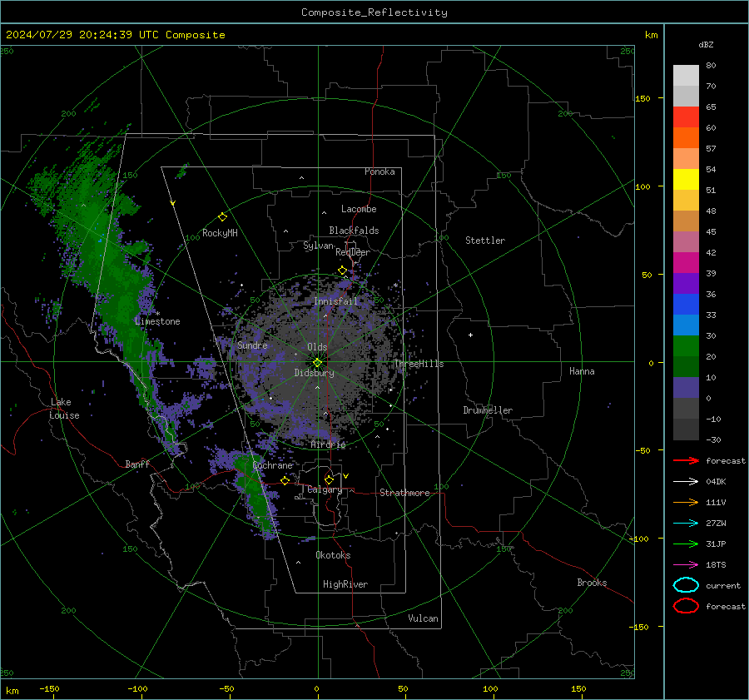The width and height of the screenshot is (749, 700).
Task: Click the yellow diamond marker above Calgary
Action: (329, 479)
